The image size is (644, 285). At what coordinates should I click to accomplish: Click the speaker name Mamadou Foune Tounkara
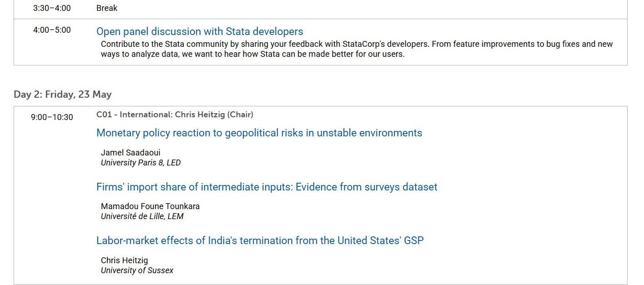pos(150,206)
